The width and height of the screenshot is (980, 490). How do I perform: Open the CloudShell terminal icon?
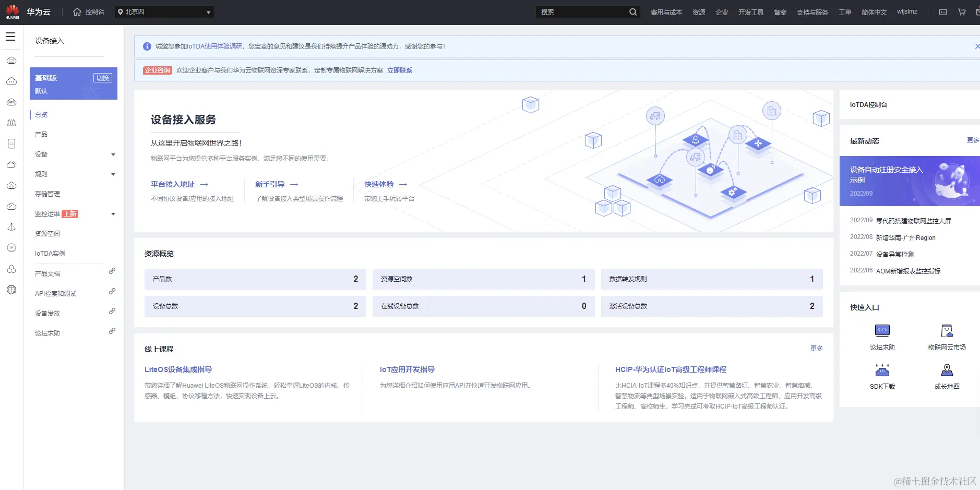click(943, 12)
